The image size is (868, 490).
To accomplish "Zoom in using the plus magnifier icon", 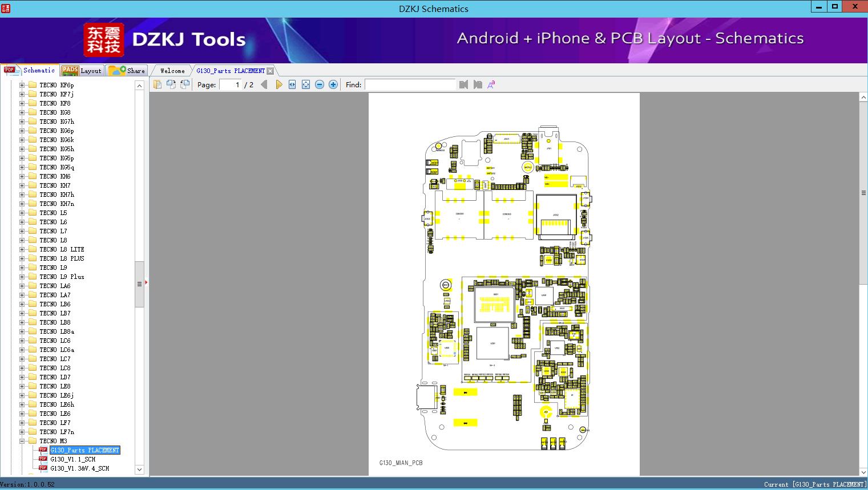I will tap(333, 84).
